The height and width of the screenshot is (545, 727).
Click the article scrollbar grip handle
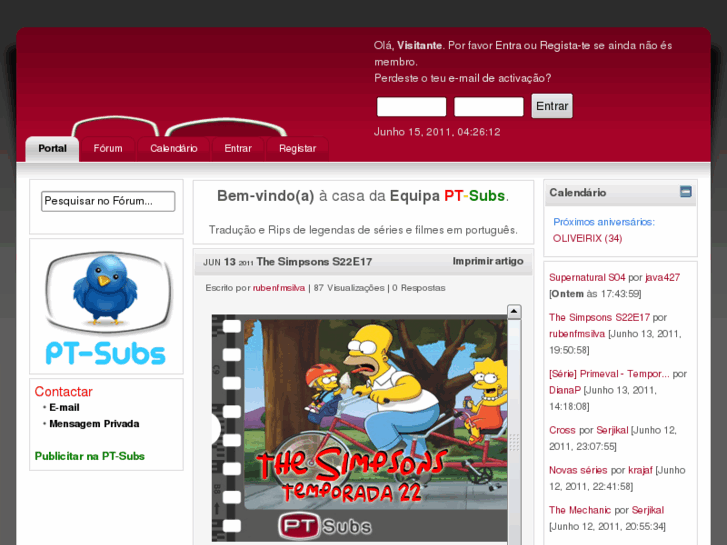coord(514,442)
